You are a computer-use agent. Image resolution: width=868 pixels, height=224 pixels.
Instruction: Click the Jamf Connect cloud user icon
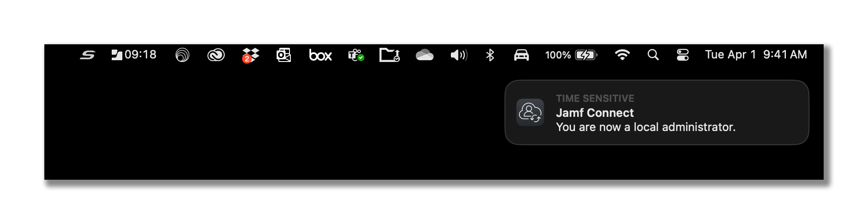[530, 112]
